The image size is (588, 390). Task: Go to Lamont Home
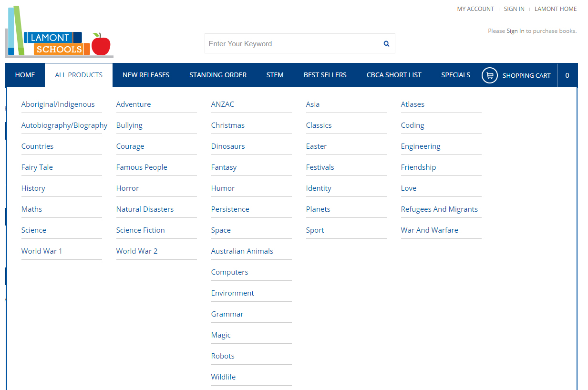(x=556, y=9)
